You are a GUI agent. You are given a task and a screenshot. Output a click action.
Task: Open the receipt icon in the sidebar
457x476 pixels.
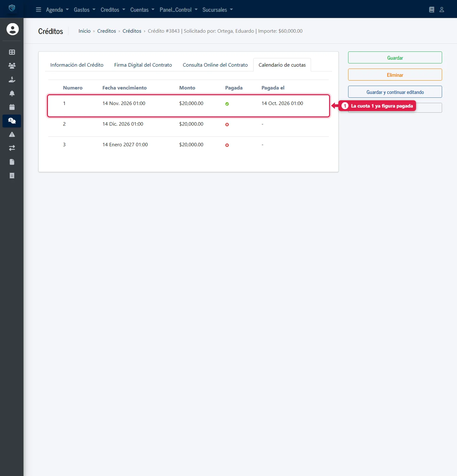[x=12, y=176]
